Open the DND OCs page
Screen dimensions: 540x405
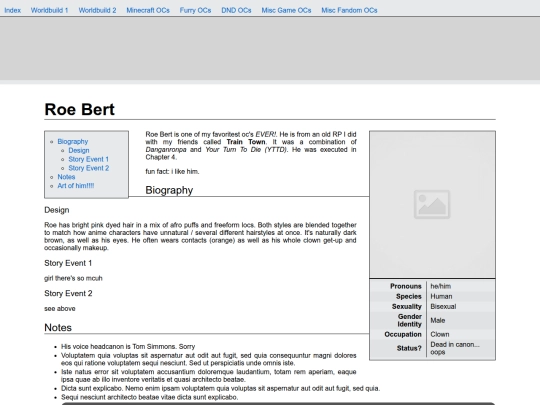click(x=236, y=10)
